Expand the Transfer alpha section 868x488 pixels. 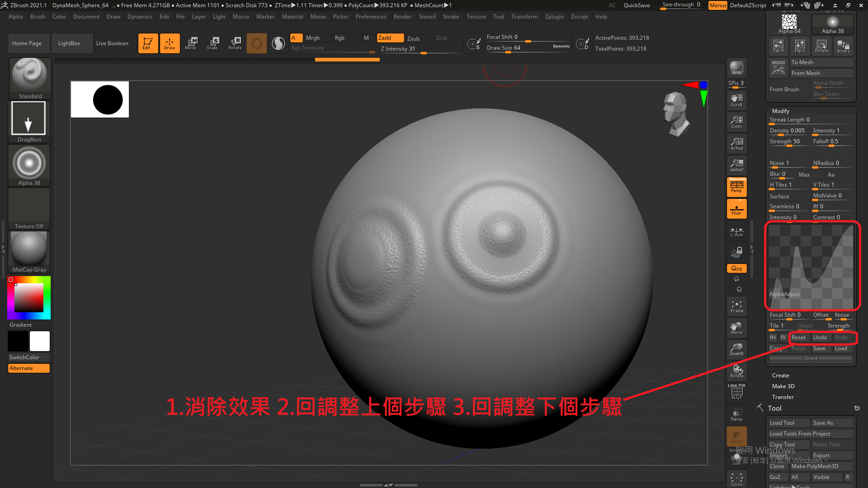click(x=783, y=397)
